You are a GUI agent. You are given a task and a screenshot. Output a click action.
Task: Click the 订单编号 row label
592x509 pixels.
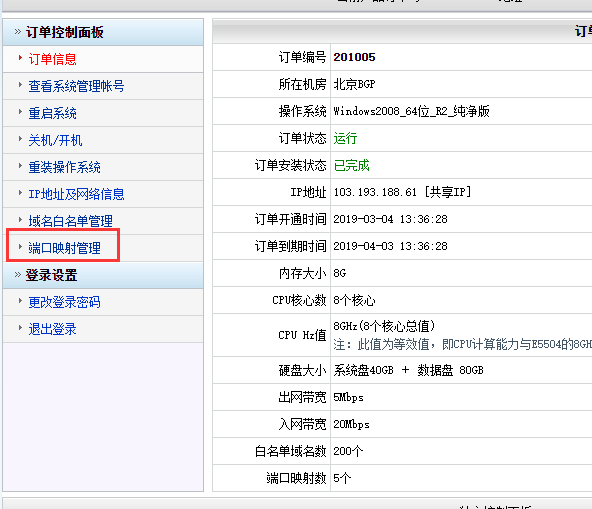[x=302, y=57]
